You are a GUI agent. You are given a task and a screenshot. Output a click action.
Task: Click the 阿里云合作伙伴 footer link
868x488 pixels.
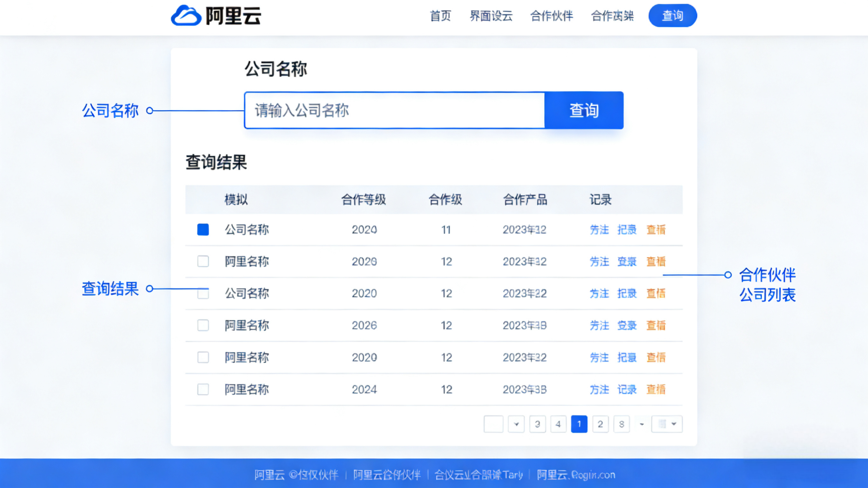(387, 475)
